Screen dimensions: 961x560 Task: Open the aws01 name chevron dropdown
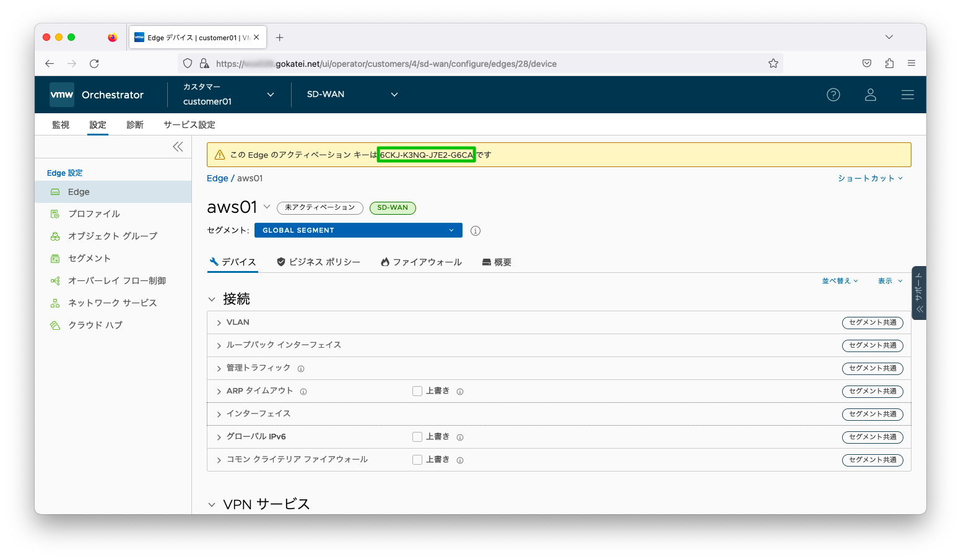coord(267,207)
